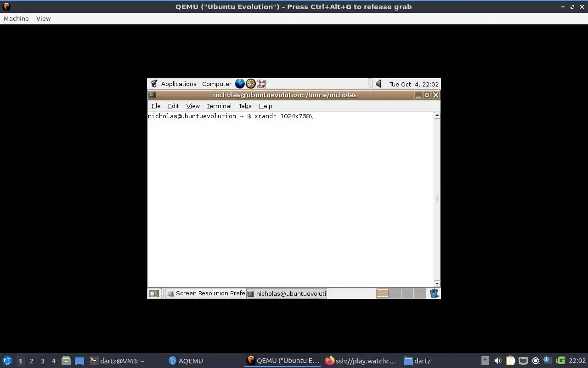588x368 pixels.
Task: Open host file manager launcher icon
Action: 66,361
